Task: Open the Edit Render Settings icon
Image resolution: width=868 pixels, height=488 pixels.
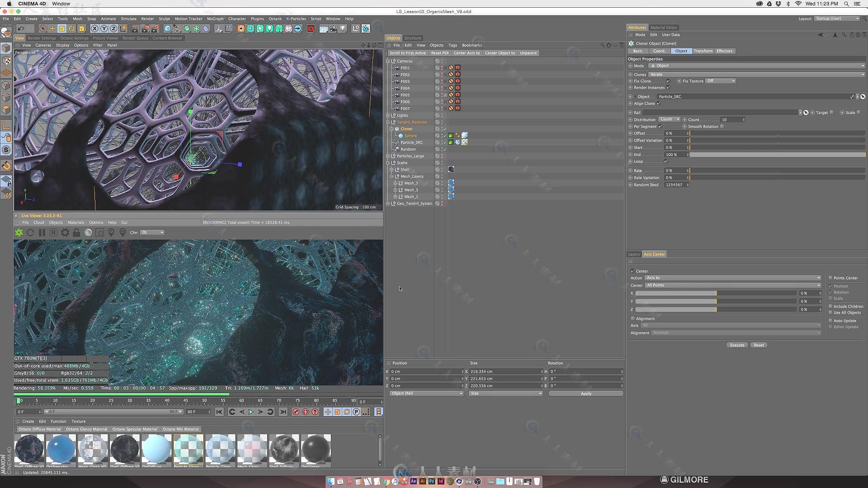Action: click(x=155, y=28)
